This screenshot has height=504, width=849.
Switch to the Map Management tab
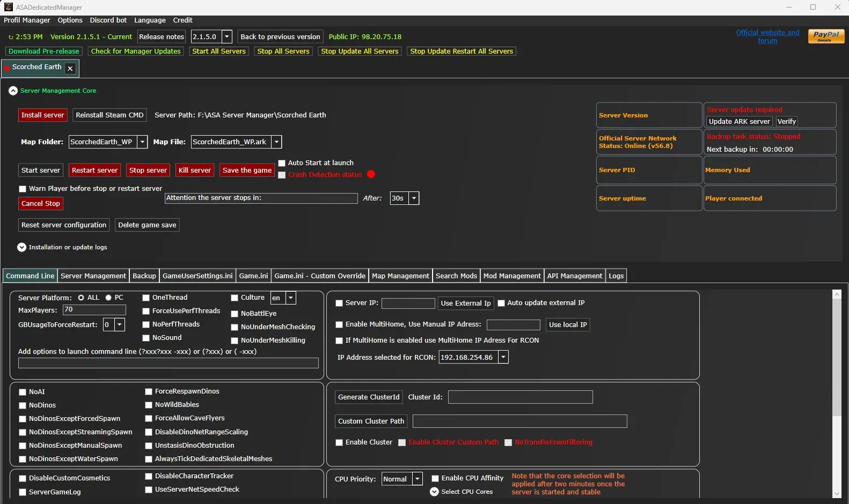tap(400, 276)
